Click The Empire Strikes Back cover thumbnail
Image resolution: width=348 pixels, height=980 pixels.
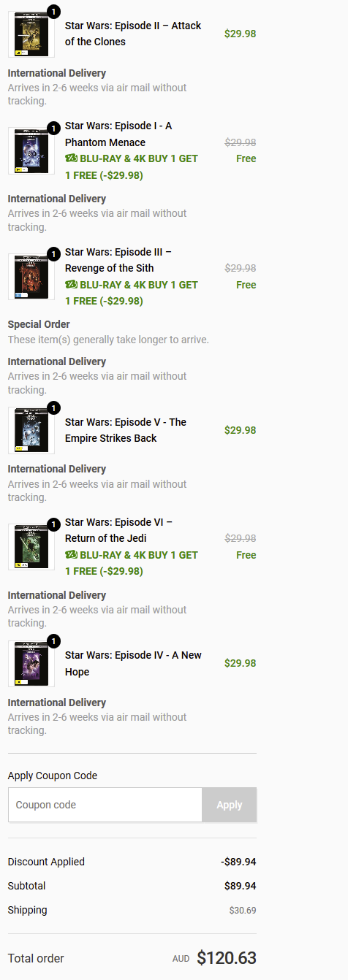[31, 430]
